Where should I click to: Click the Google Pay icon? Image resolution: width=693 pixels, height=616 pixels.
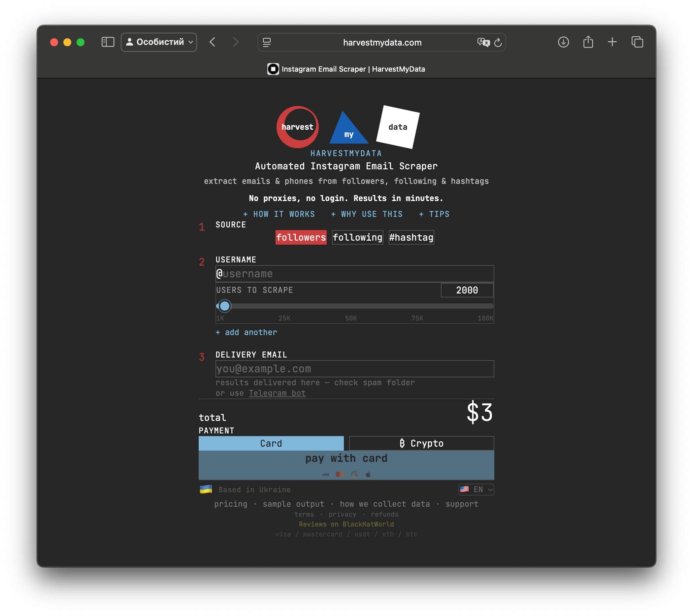pos(354,475)
